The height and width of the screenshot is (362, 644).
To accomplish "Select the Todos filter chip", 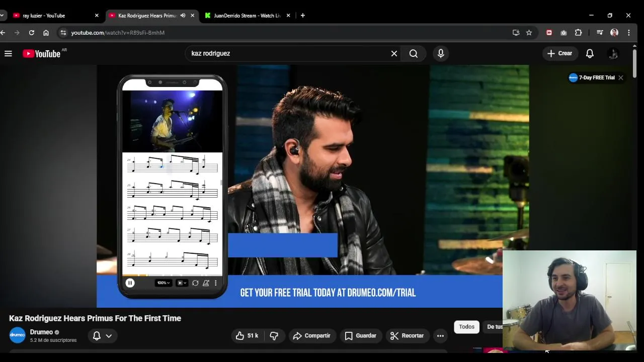I will (466, 327).
